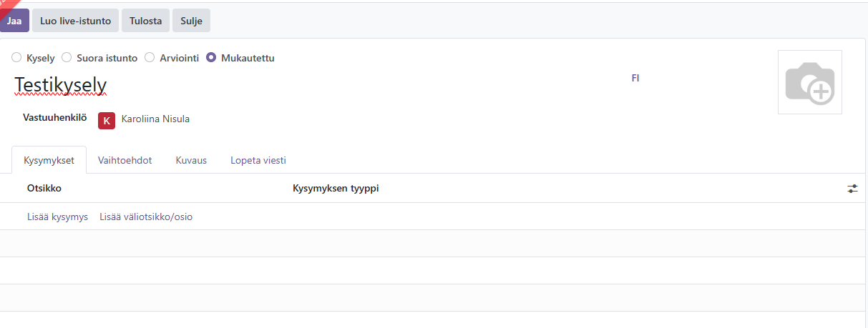Click Lisää väliotsikko/osio link
This screenshot has width=868, height=328.
[146, 217]
